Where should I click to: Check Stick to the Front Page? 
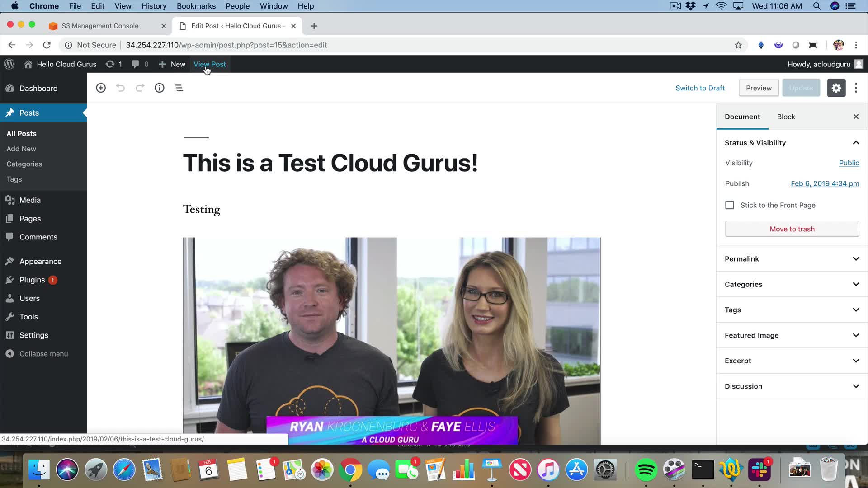pos(730,205)
